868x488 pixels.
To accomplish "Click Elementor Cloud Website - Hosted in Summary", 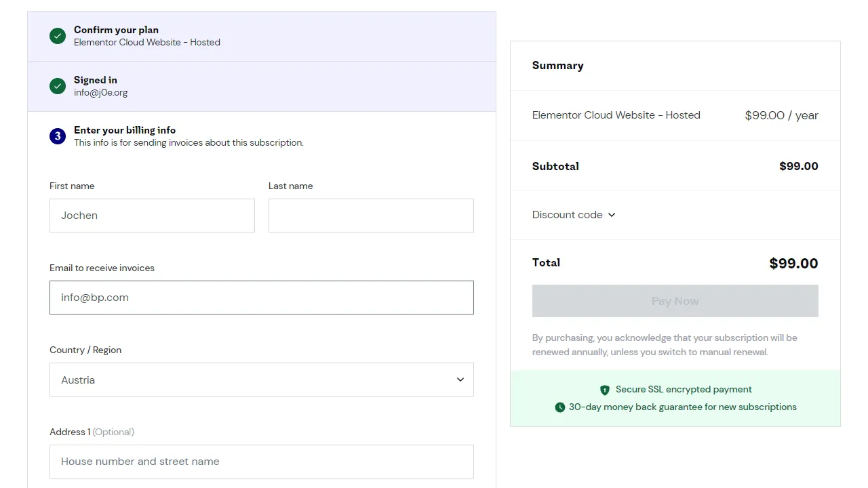I will pos(616,115).
